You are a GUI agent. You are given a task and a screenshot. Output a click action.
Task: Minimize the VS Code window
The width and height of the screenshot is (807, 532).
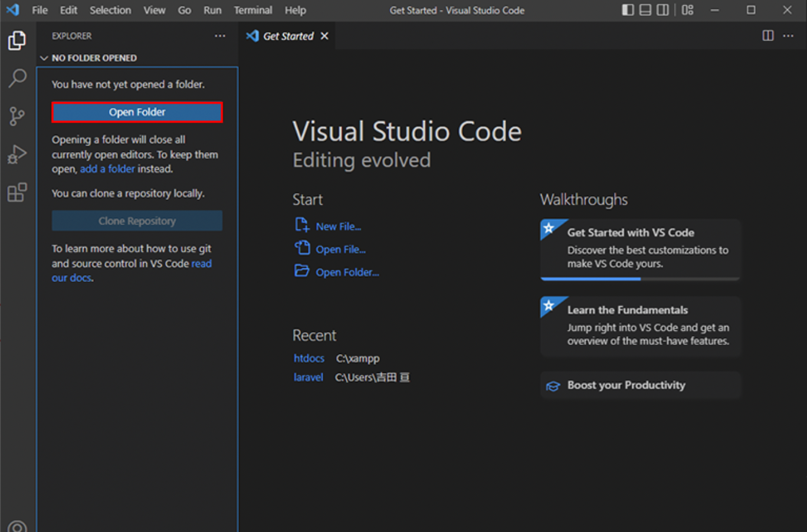pyautogui.click(x=714, y=10)
